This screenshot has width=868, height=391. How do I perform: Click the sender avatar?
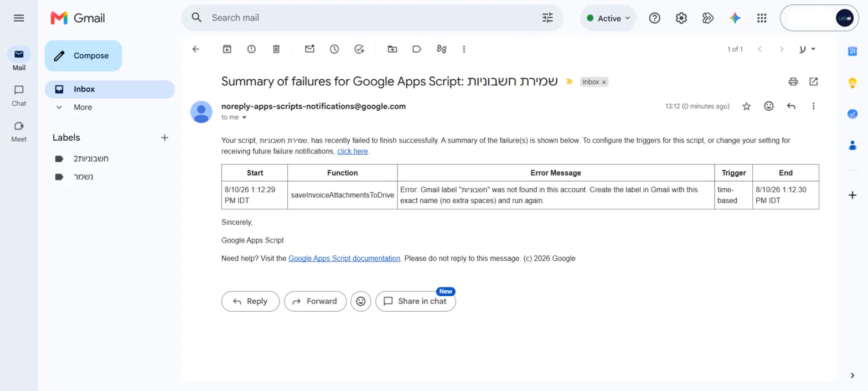201,112
